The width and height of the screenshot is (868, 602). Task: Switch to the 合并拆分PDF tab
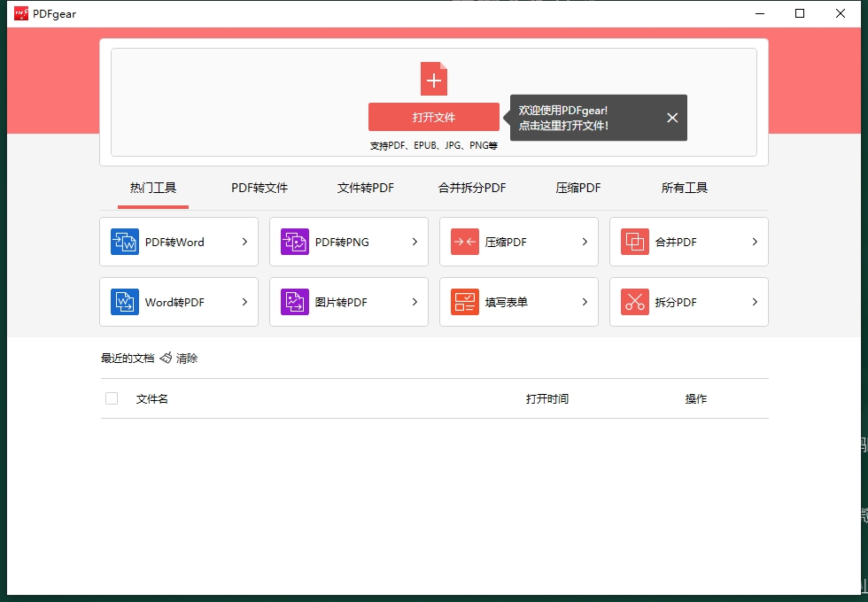click(471, 188)
